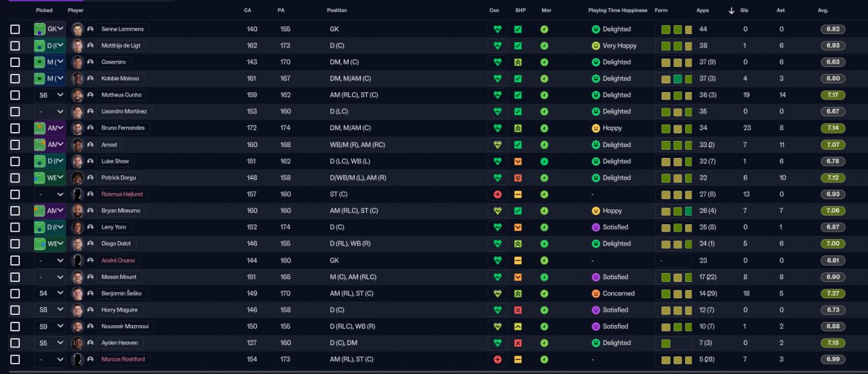Sort by the Gls column header

tap(746, 10)
